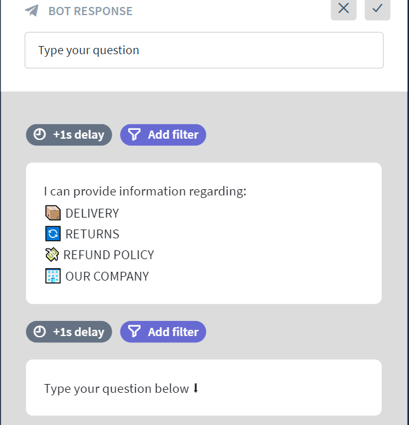Click the package emoji beside DELIVERY

click(x=53, y=213)
